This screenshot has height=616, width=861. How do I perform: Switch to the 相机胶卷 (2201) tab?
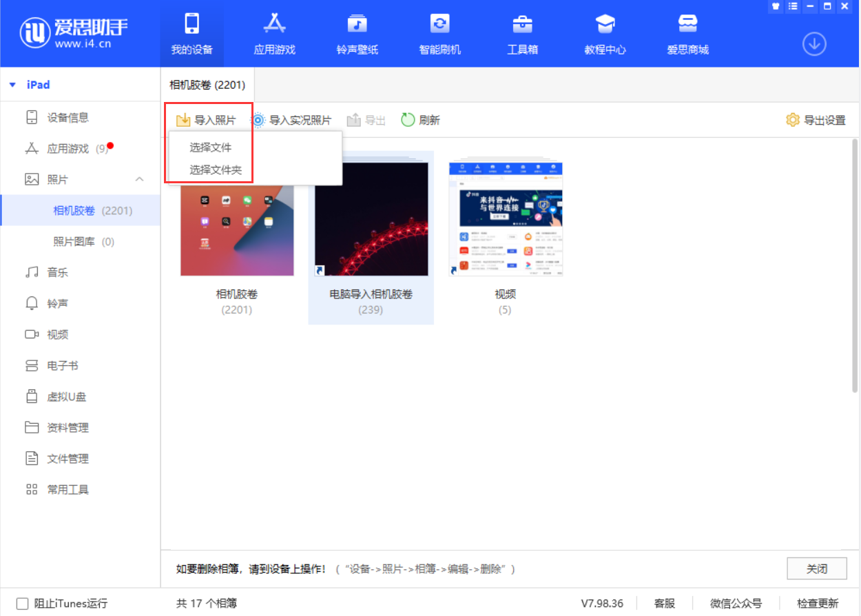[207, 85]
